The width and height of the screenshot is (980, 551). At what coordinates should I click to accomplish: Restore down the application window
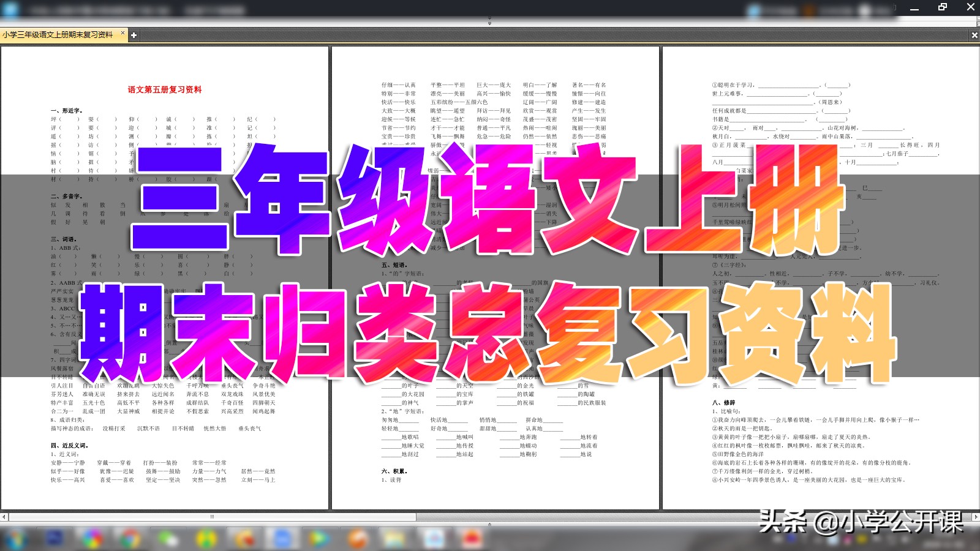coord(943,7)
